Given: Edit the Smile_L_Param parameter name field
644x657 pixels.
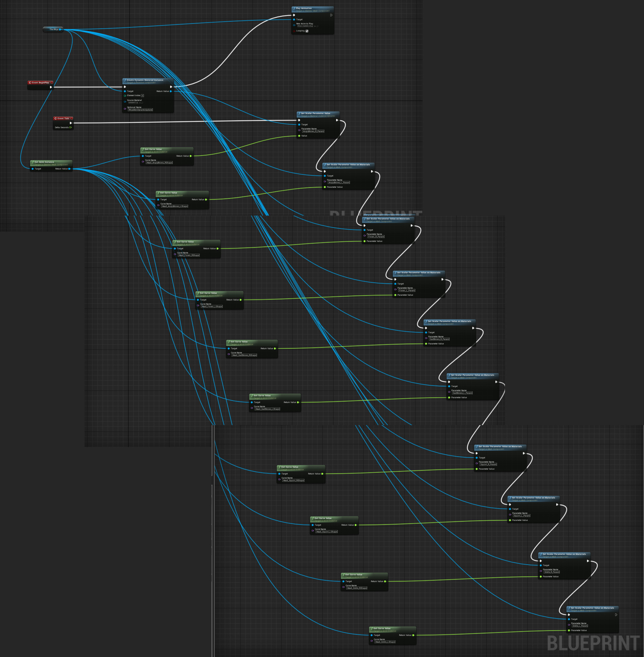Looking at the screenshot, I should click(x=580, y=626).
